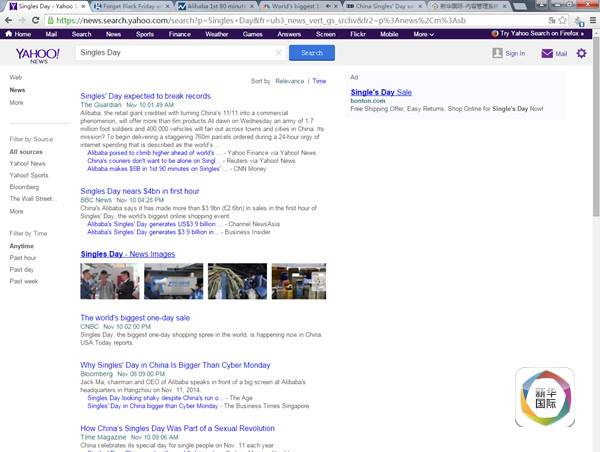Clear the search box with X icon
The image size is (600, 452).
(x=278, y=53)
